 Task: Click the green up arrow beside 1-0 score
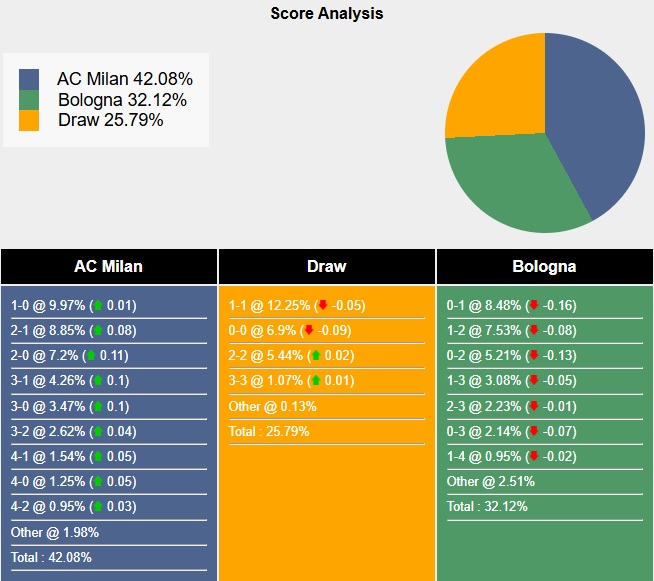(x=98, y=306)
